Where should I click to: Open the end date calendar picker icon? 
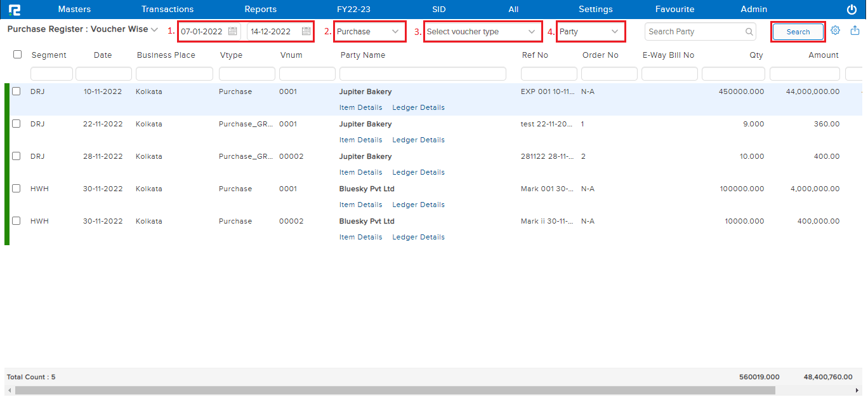pos(306,31)
